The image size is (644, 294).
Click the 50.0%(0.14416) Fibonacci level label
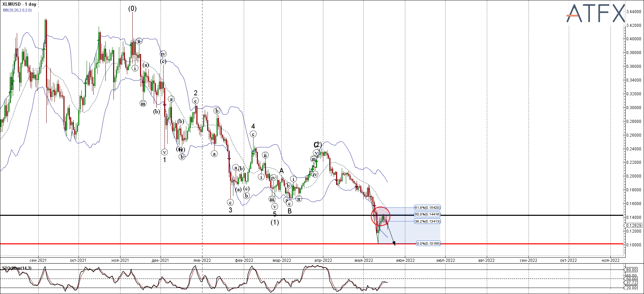coord(427,214)
